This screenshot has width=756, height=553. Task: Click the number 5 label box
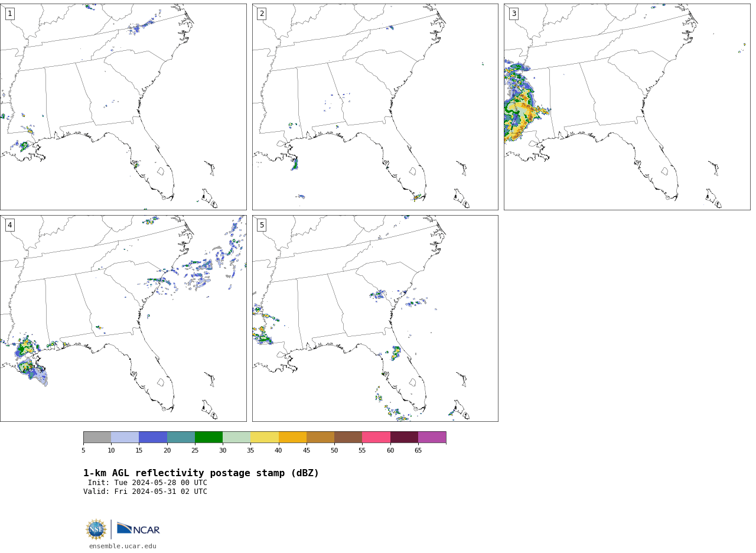tap(262, 225)
